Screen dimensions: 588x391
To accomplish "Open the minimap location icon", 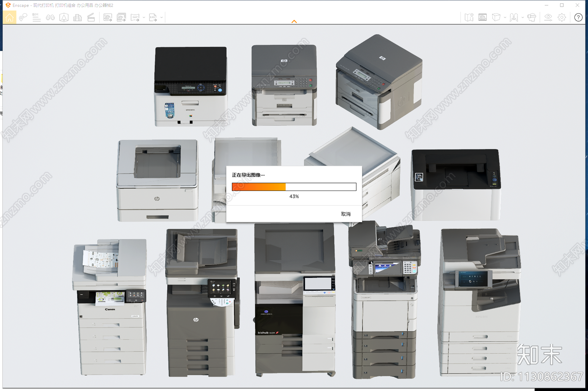I will pos(469,17).
